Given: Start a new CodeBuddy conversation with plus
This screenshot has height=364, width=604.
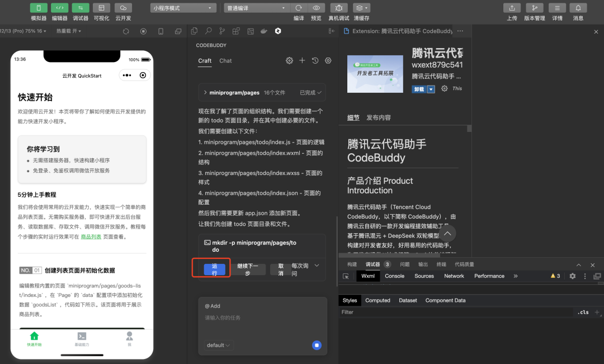Looking at the screenshot, I should tap(302, 60).
